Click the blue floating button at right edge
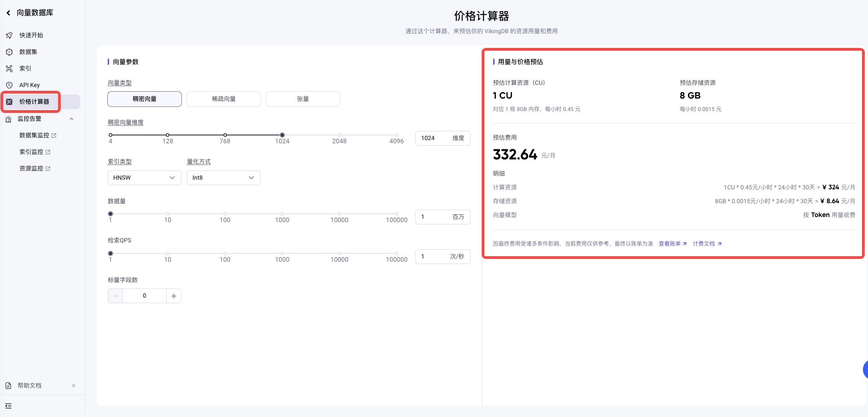 (x=865, y=370)
